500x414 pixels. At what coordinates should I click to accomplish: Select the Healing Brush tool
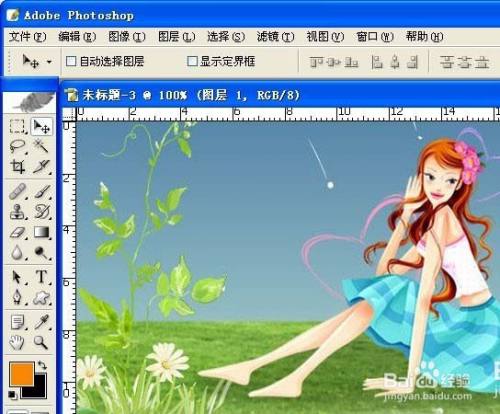pyautogui.click(x=17, y=192)
